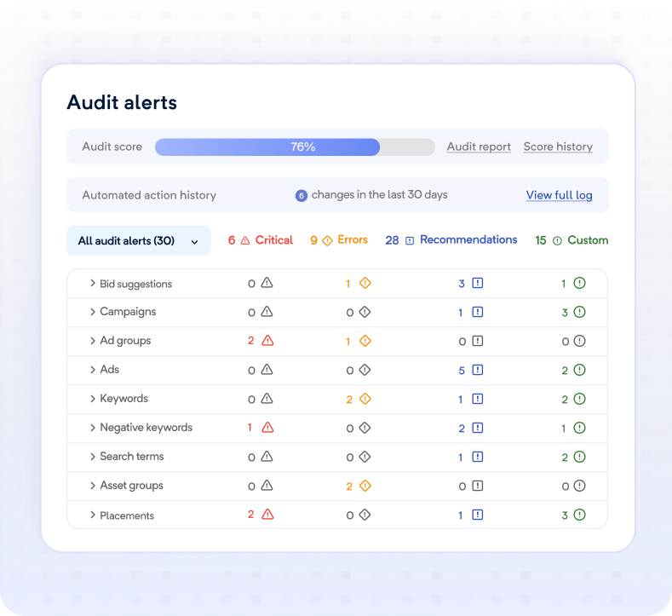
Task: Click the 'Audit alerts' heading
Action: pyautogui.click(x=122, y=102)
